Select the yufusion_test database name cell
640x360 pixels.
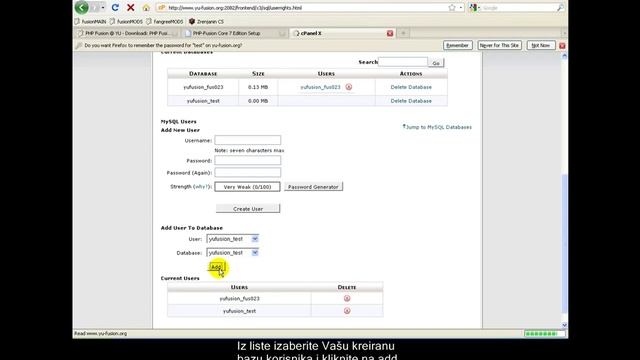coord(203,101)
